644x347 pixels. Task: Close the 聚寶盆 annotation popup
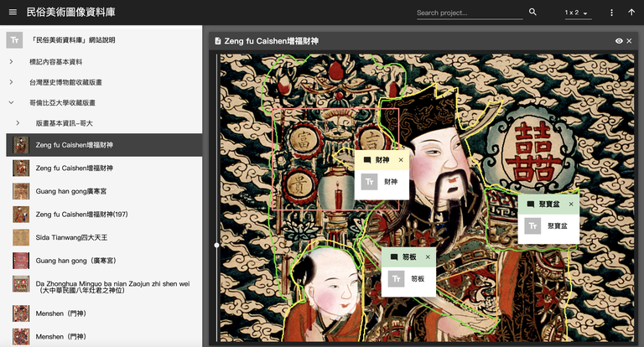(571, 205)
